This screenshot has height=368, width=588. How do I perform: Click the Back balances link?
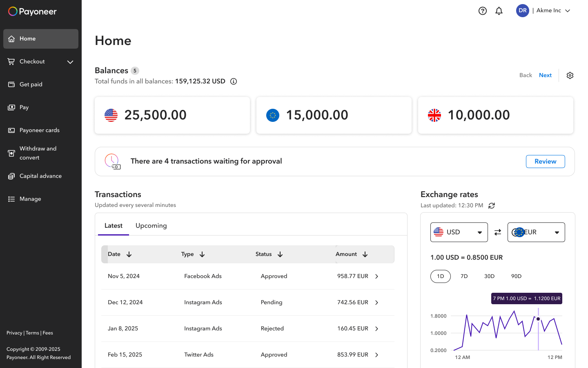click(526, 75)
